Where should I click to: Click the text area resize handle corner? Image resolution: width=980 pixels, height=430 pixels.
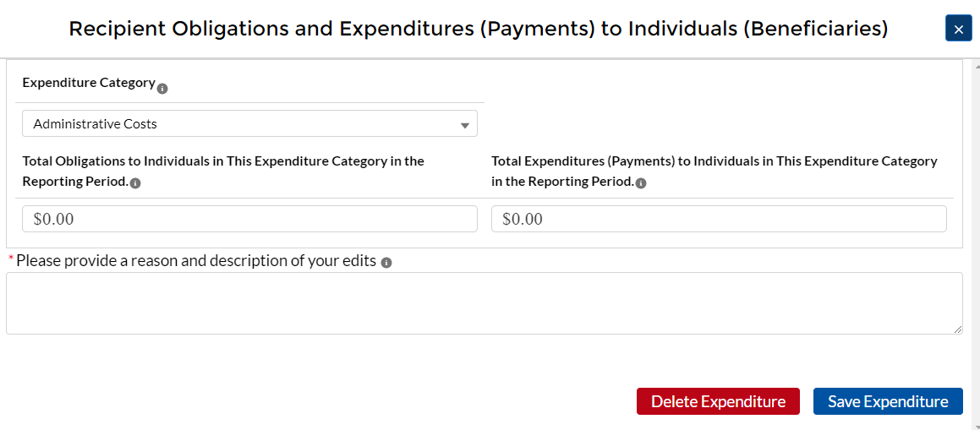tap(957, 329)
